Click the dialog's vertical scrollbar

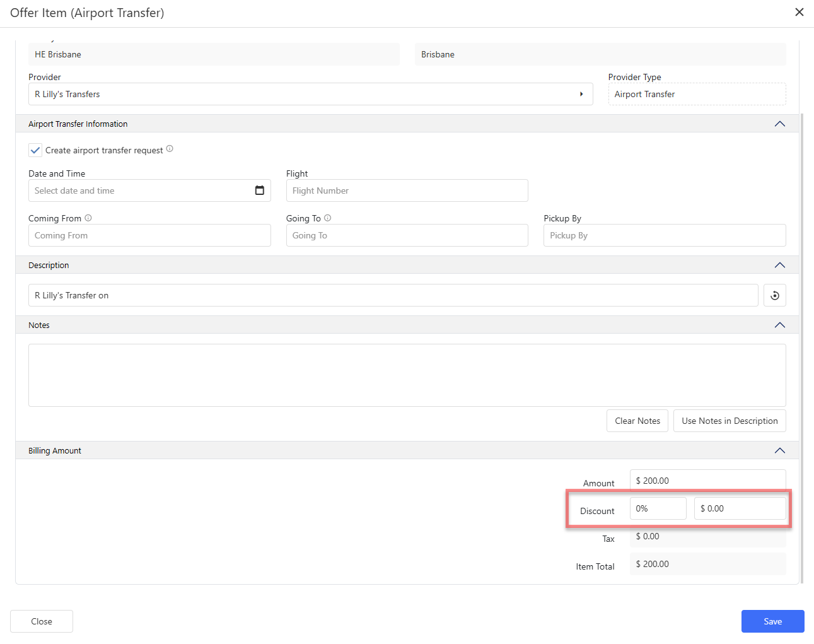click(x=802, y=348)
